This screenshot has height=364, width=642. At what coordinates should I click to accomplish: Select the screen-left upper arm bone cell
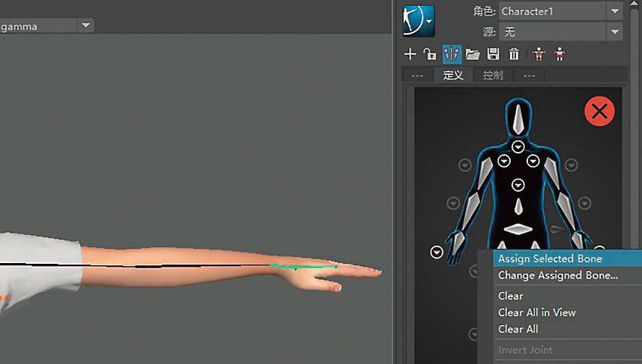pyautogui.click(x=485, y=174)
